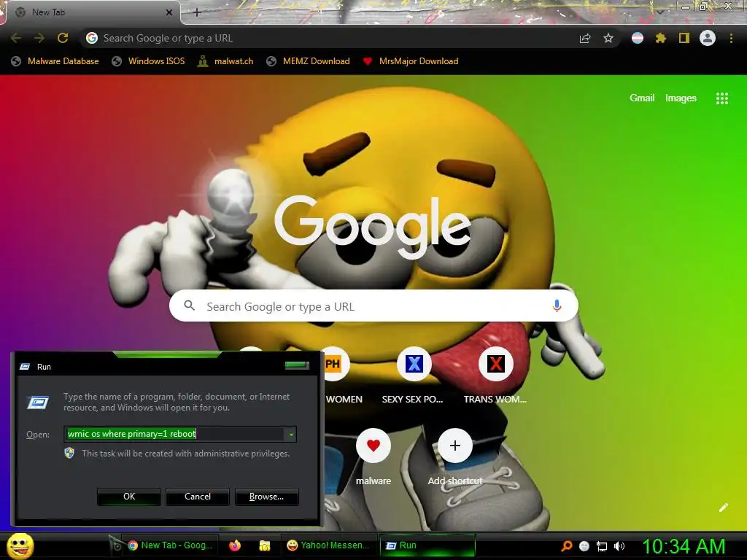Open the Google apps grid
The height and width of the screenshot is (560, 747).
point(722,98)
